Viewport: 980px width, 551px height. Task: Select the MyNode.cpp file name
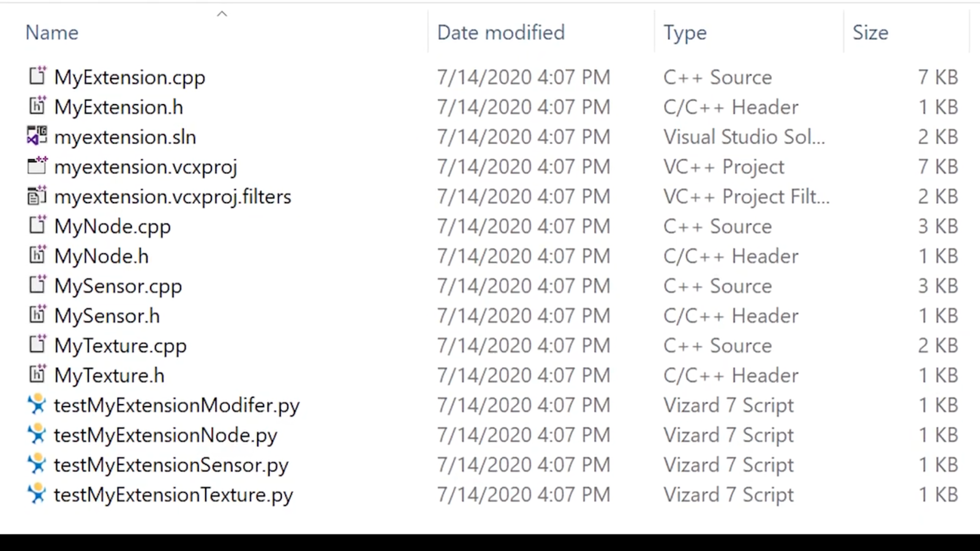[112, 227]
